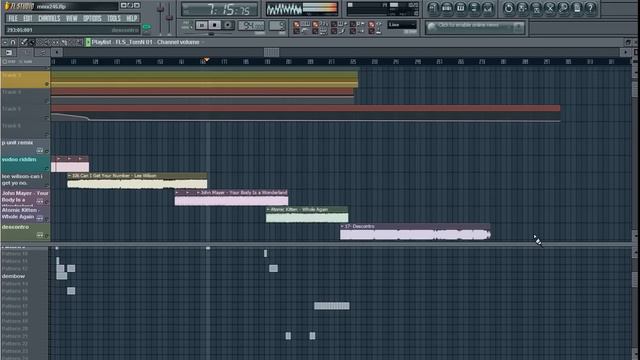Click the Playlist title dropdown arrow
This screenshot has width=640, height=360.
pyautogui.click(x=203, y=42)
